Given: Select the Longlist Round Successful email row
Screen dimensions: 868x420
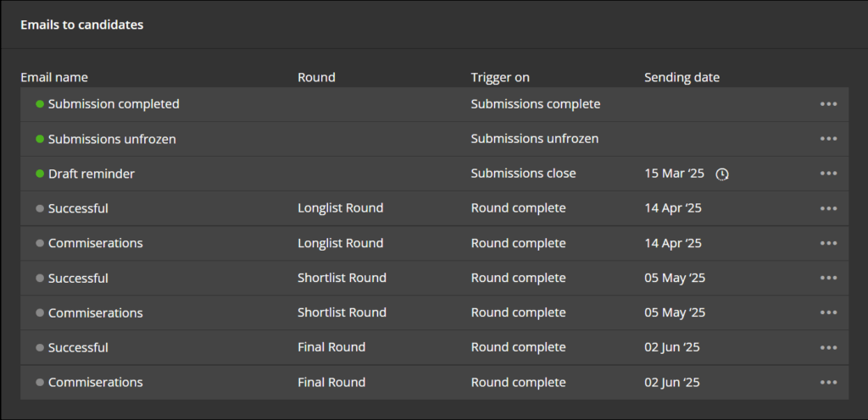Looking at the screenshot, I should 434,208.
